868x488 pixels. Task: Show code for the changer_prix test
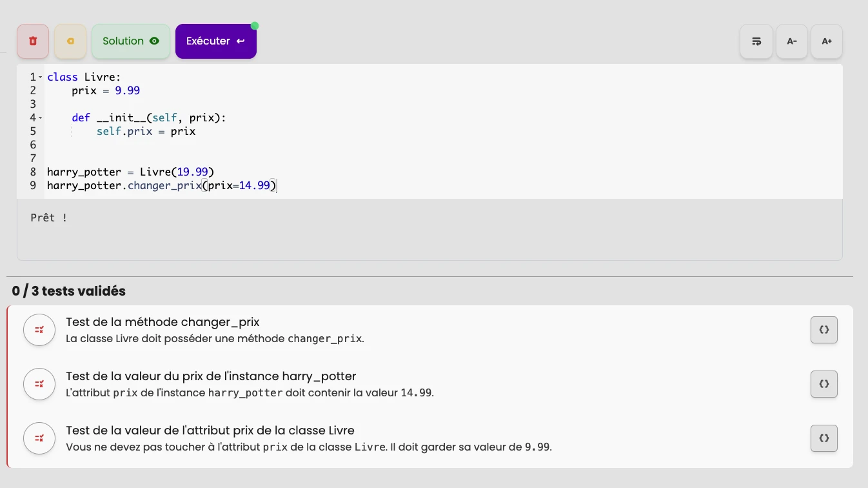(824, 330)
